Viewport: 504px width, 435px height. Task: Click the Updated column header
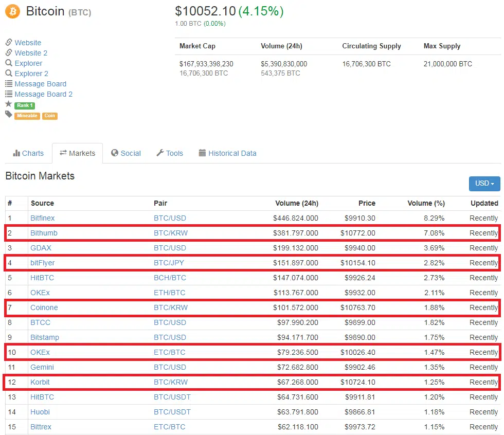(484, 204)
